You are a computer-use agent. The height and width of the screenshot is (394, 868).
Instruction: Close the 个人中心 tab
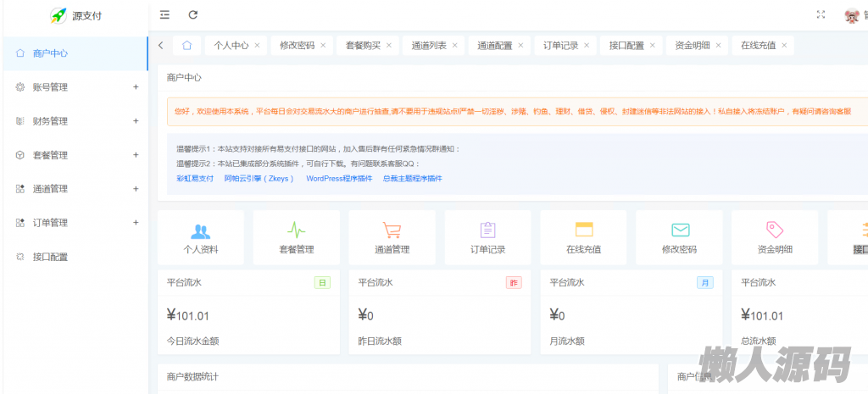coord(257,46)
